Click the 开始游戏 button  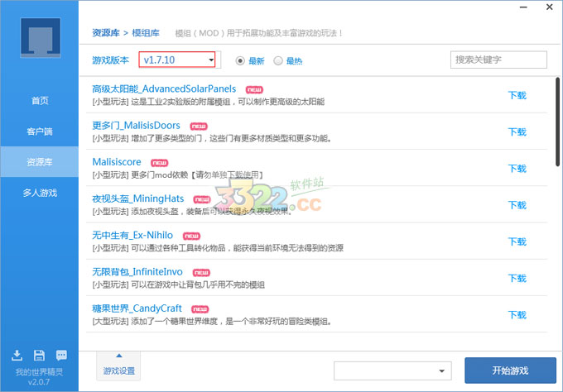(x=510, y=370)
